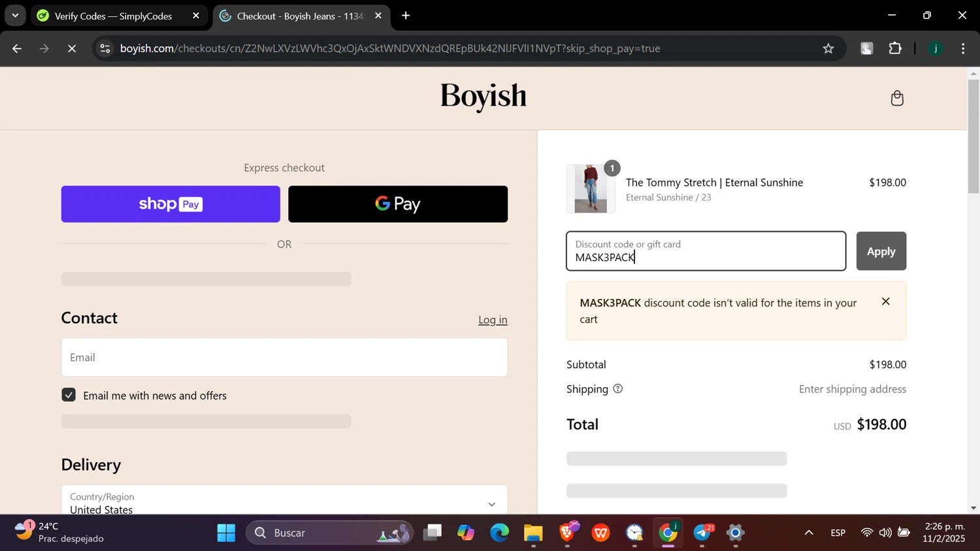Click the product name The Tommy Stretch

pyautogui.click(x=715, y=183)
